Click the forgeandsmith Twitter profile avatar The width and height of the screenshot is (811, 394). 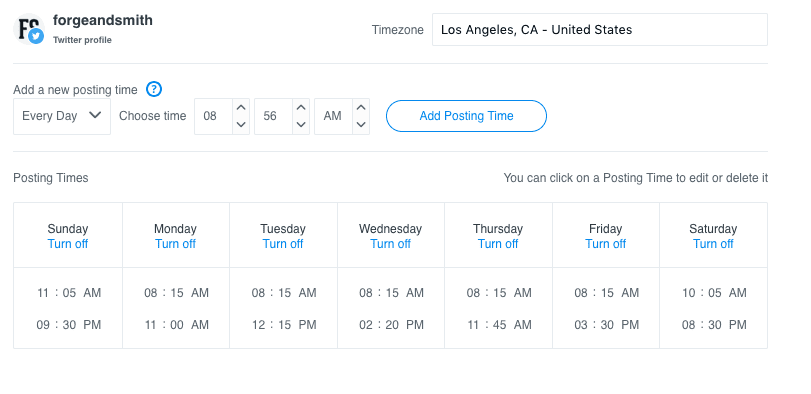pos(29,29)
